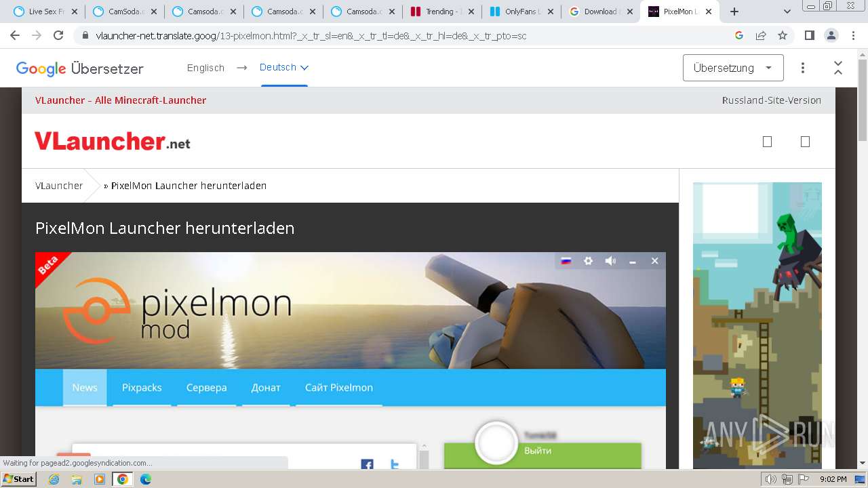The width and height of the screenshot is (868, 488).
Task: Click Facebook icon in launcher news
Action: point(367,464)
